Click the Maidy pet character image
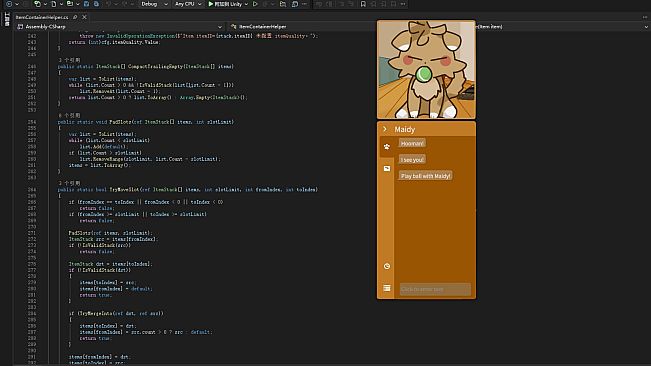Viewport: 651px width, 366px height. (426, 69)
